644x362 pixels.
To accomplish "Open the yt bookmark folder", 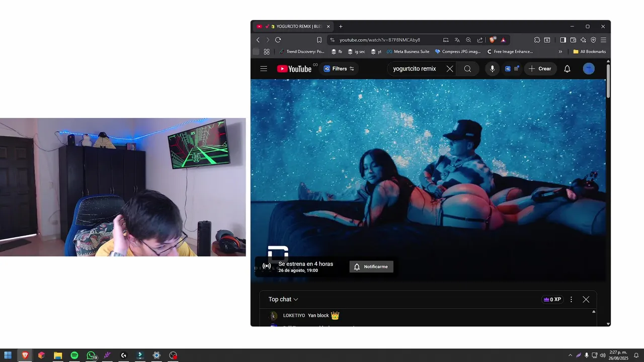I will point(376,51).
